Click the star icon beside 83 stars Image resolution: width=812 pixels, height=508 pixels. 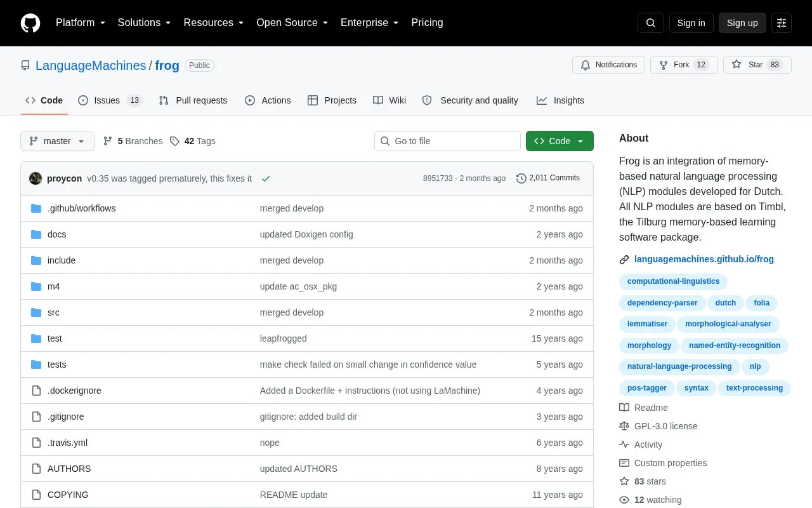(x=624, y=481)
